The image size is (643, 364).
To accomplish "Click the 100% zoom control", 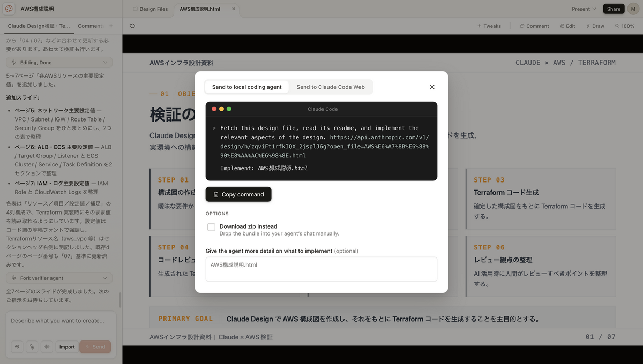I will tap(625, 26).
